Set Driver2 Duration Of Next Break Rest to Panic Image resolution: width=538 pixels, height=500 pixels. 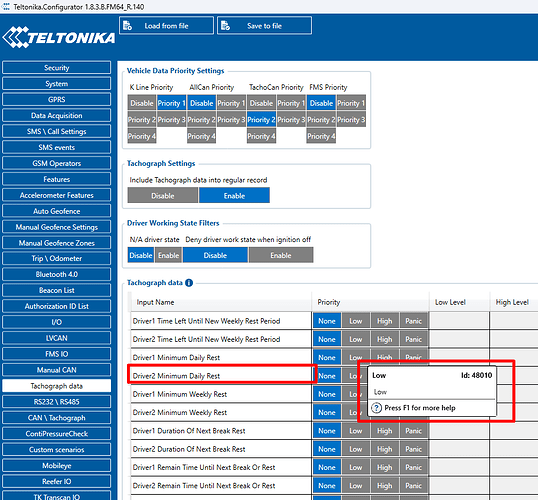(x=414, y=449)
